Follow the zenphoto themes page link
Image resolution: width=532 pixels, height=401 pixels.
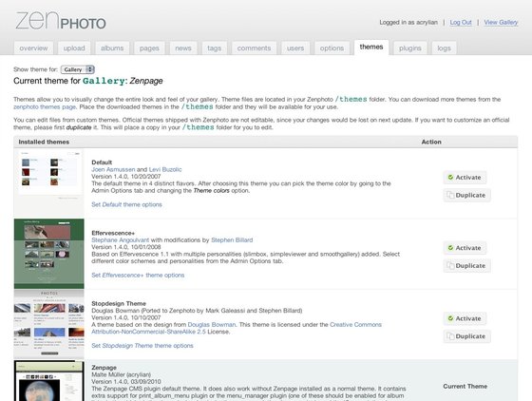click(x=45, y=106)
